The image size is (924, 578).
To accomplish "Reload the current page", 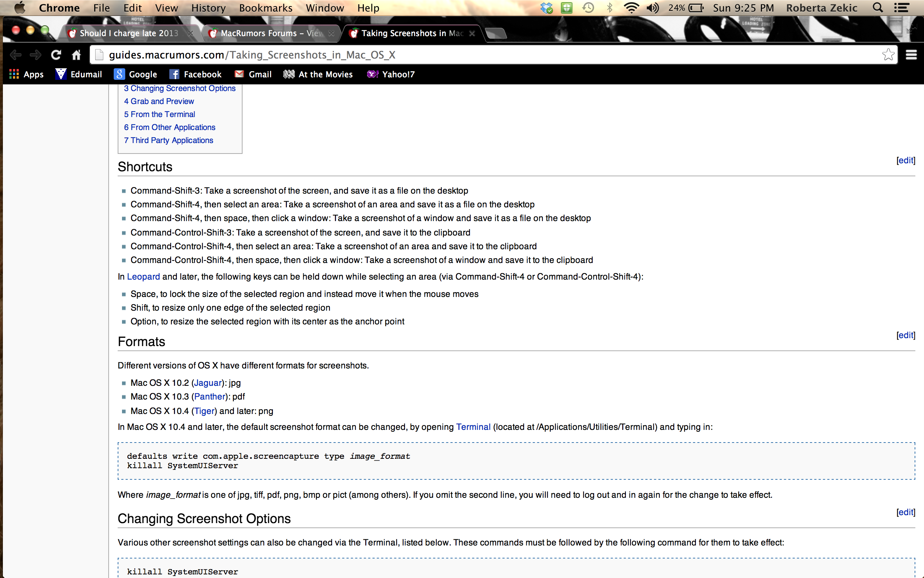I will pos(56,55).
